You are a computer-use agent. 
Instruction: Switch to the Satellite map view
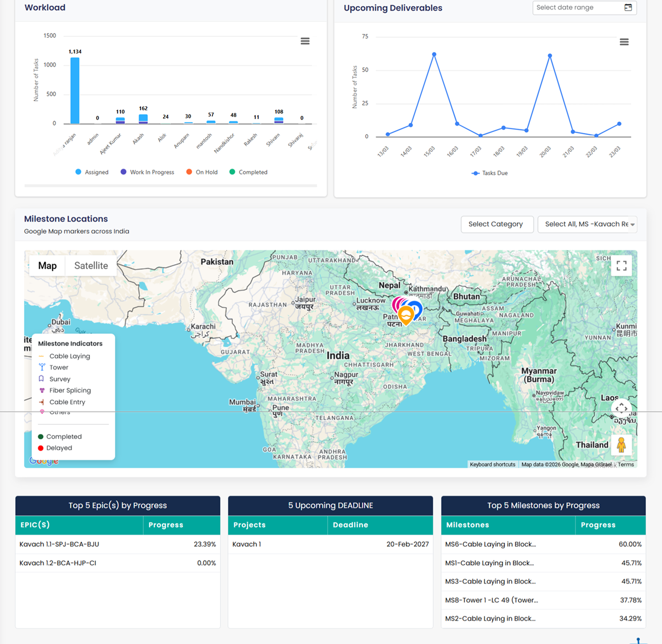coord(91,266)
